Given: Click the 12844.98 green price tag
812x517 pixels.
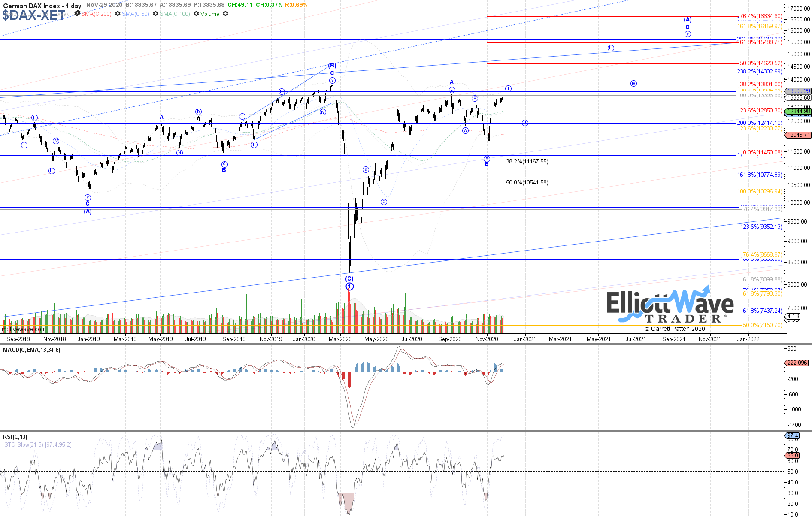Looking at the screenshot, I should pos(798,112).
